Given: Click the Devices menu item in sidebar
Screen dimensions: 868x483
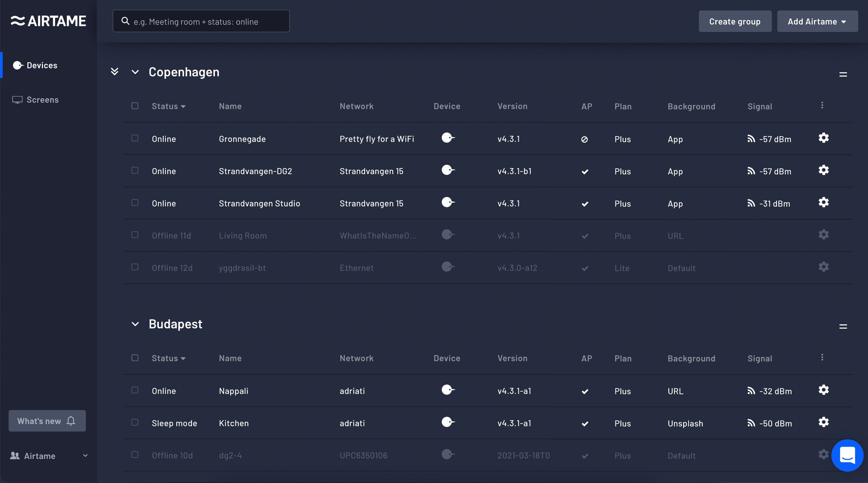Looking at the screenshot, I should click(x=42, y=64).
